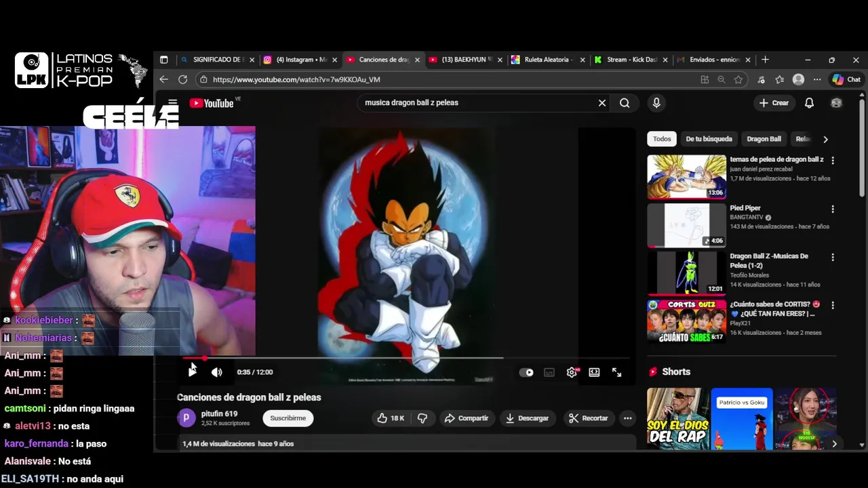Click the Compartir share button

tap(467, 418)
